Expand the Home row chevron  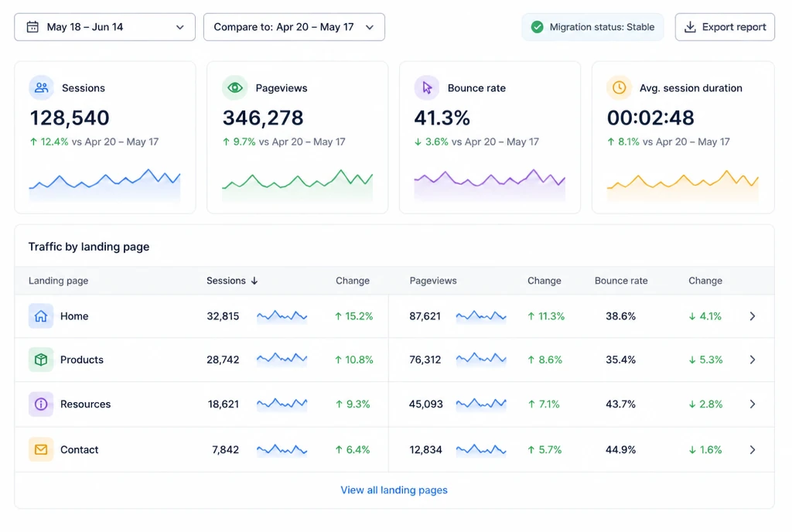[x=753, y=316]
